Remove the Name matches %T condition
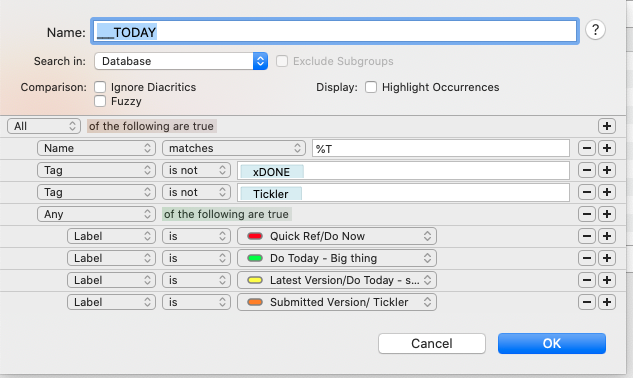Viewport: 633px width, 378px height. [587, 148]
